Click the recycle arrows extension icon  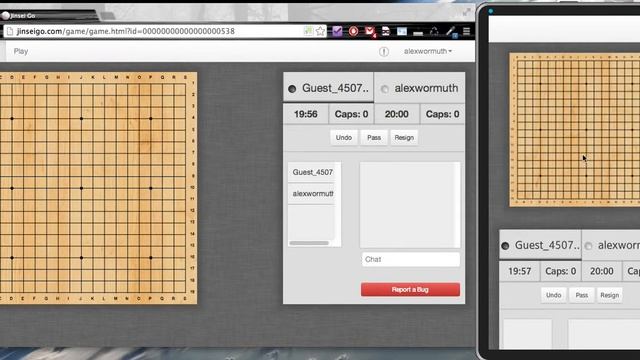pos(434,31)
